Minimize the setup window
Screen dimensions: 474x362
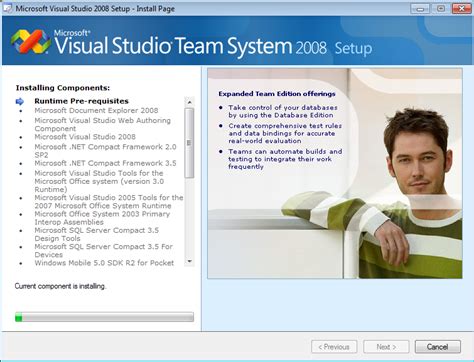coord(420,8)
